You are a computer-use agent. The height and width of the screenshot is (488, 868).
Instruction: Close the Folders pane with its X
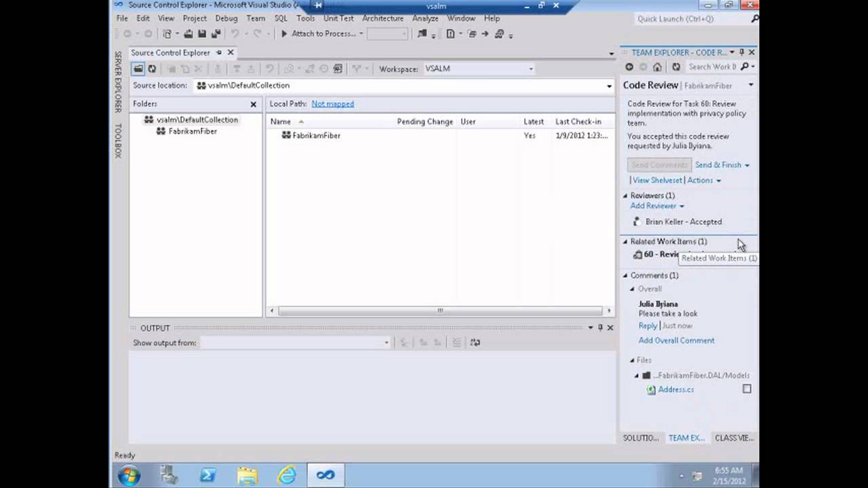coord(254,104)
